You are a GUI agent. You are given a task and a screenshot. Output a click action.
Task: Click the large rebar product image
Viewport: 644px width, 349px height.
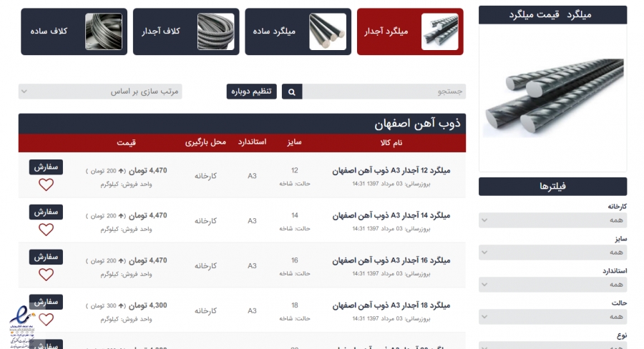[553, 98]
